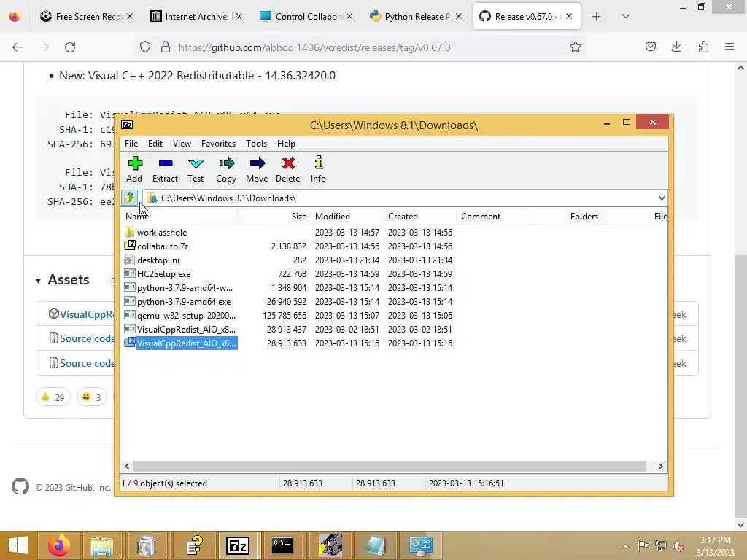Open the Info tool
Viewport: 747px width, 560px height.
[318, 169]
